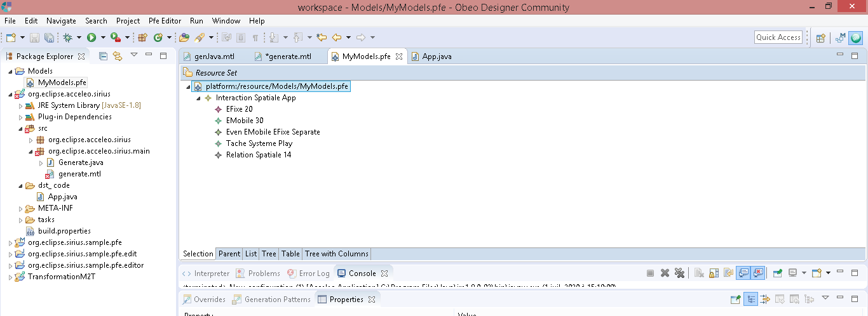Expand the TransformationM2T project
Viewport: 868px width, 316px height.
[x=10, y=277]
